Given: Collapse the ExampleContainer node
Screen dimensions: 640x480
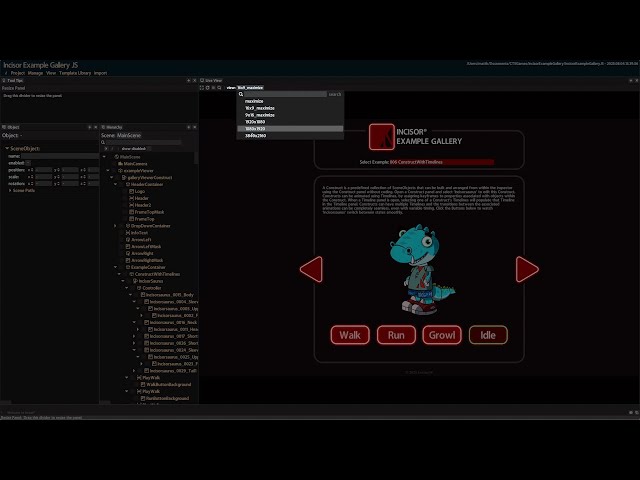Looking at the screenshot, I should click(116, 267).
